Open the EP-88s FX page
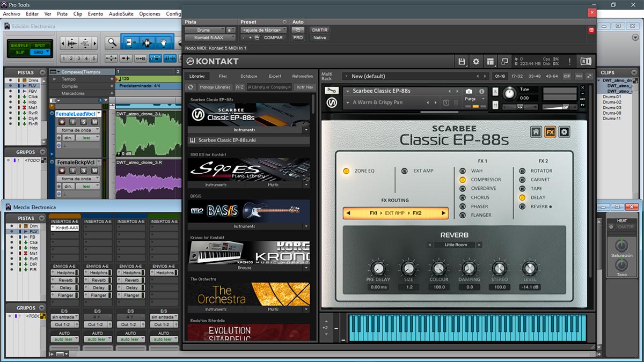Viewport: 644px width, 362px height. coord(550,132)
